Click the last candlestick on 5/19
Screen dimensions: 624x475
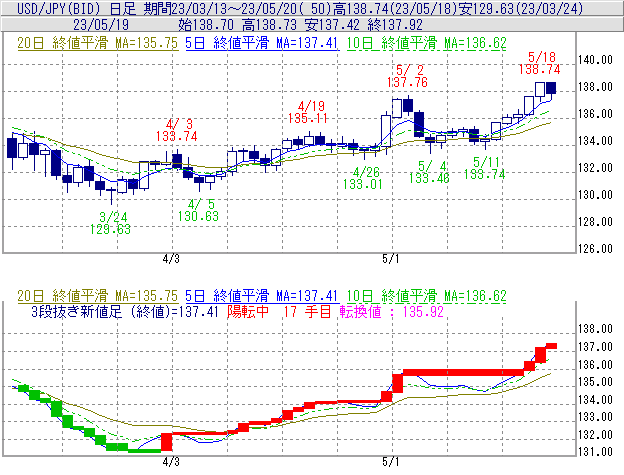551,88
